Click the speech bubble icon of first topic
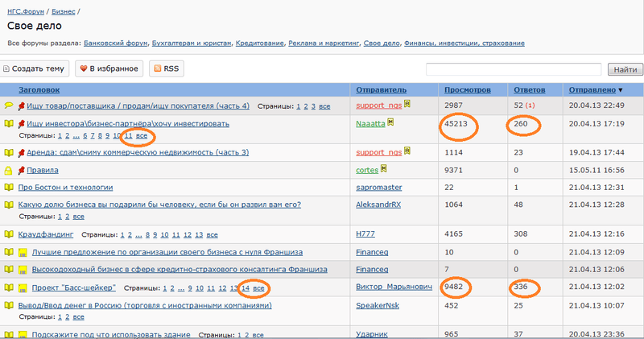The width and height of the screenshot is (644, 339). point(9,105)
